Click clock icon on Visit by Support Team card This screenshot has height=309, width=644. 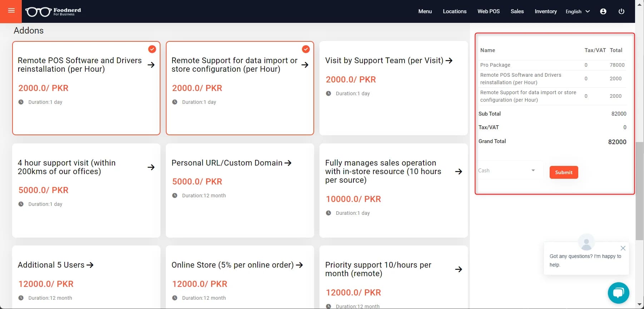click(328, 93)
